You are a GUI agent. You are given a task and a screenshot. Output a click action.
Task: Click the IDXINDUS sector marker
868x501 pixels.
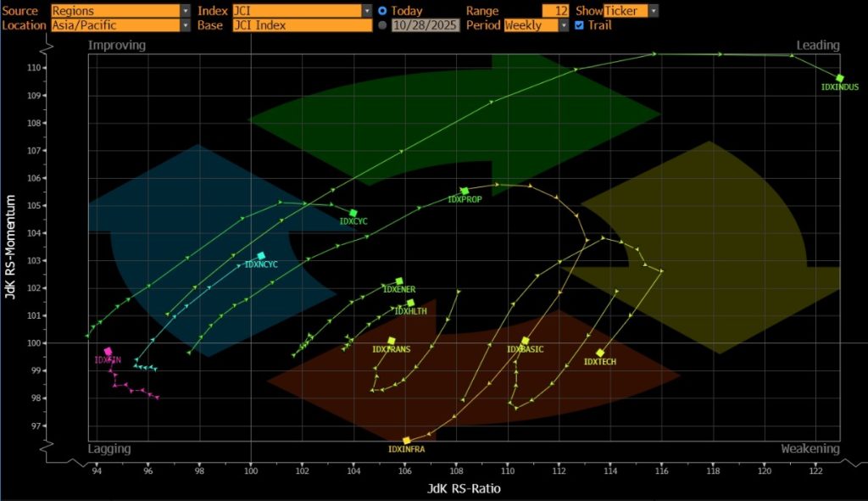click(x=839, y=78)
